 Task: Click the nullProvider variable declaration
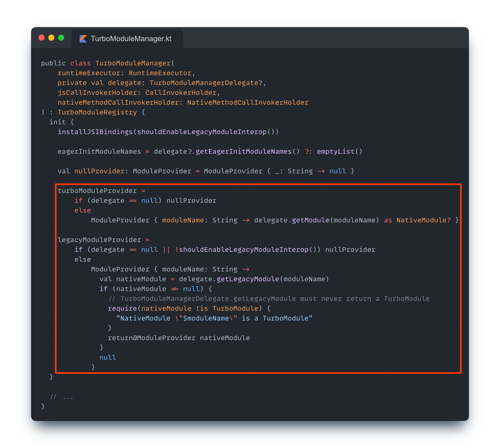pos(99,171)
